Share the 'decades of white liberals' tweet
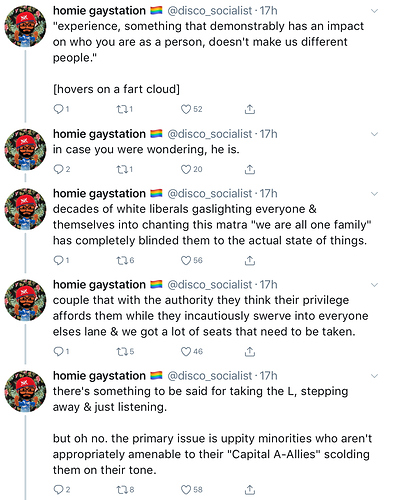Image resolution: width=397 pixels, height=500 pixels. coord(250,260)
